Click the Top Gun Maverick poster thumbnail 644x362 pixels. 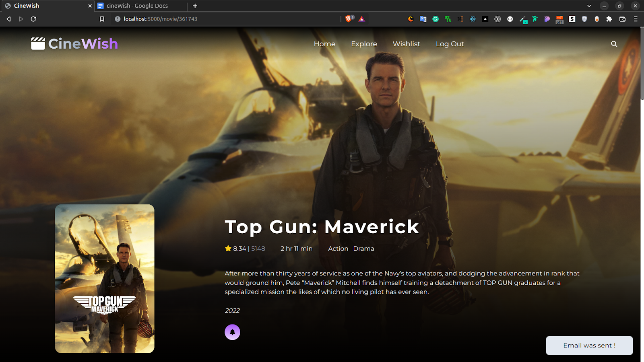pos(105,279)
